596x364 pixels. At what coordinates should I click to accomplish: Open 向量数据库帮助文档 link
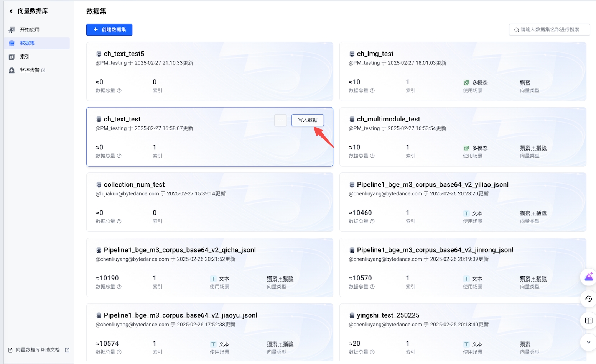click(x=38, y=350)
